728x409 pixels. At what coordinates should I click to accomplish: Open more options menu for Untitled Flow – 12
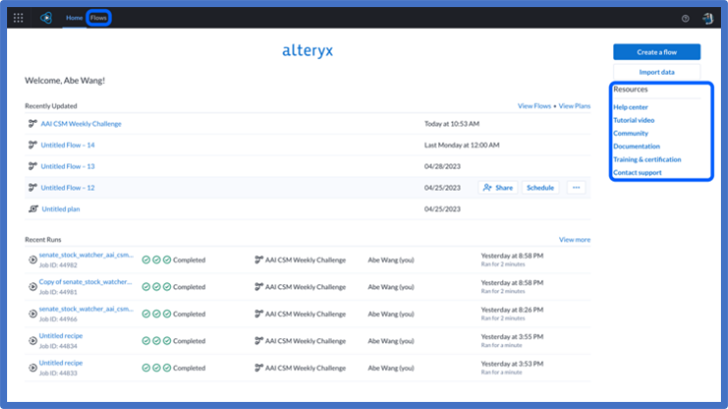576,188
